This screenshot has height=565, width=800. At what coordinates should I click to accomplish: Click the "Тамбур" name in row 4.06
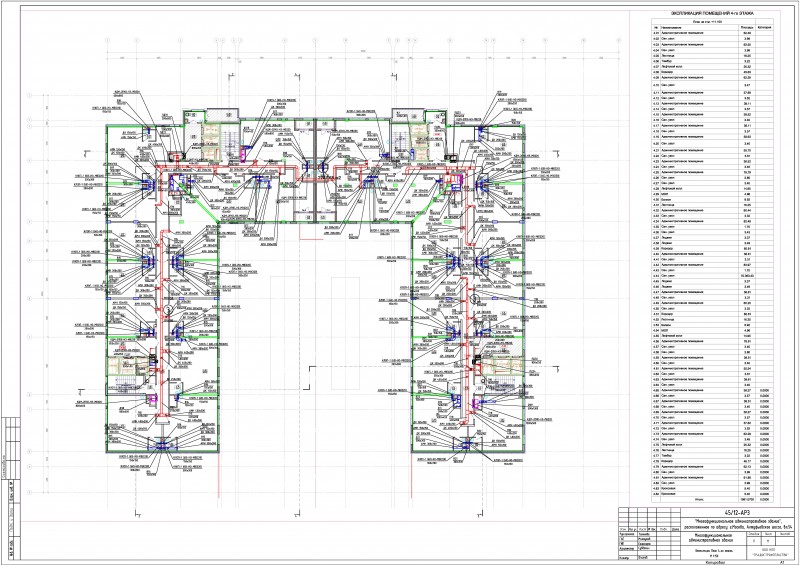(x=666, y=61)
